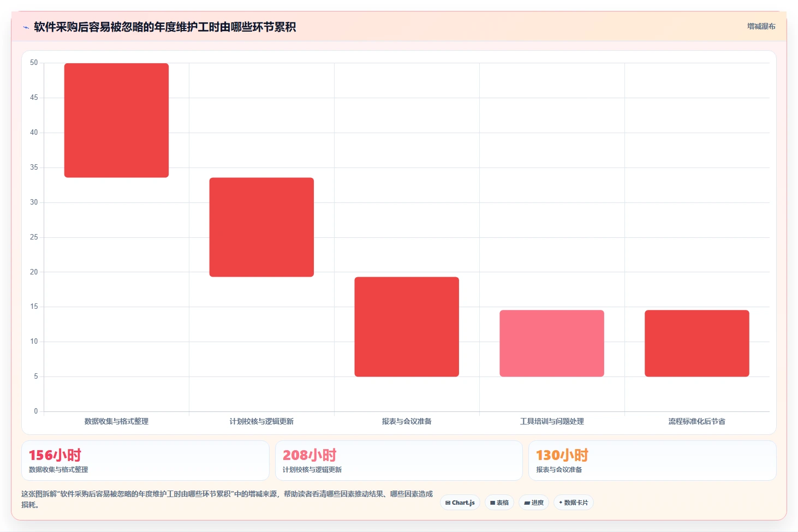
Task: Select the 数据收集与格式整理 waterfall bar
Action: [x=116, y=120]
